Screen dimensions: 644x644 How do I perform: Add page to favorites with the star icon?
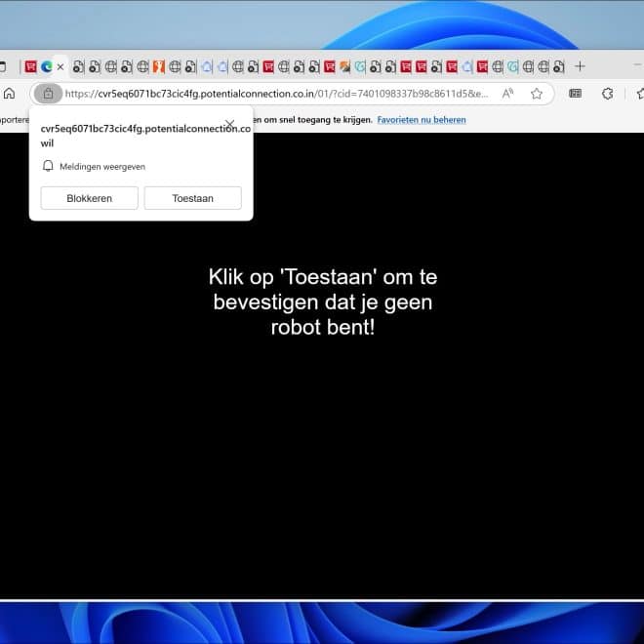[x=537, y=94]
